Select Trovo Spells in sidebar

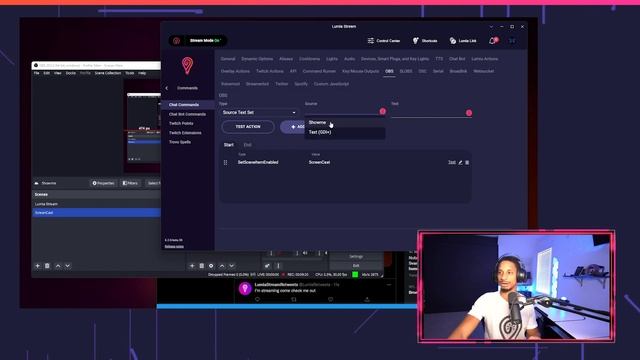[180, 142]
